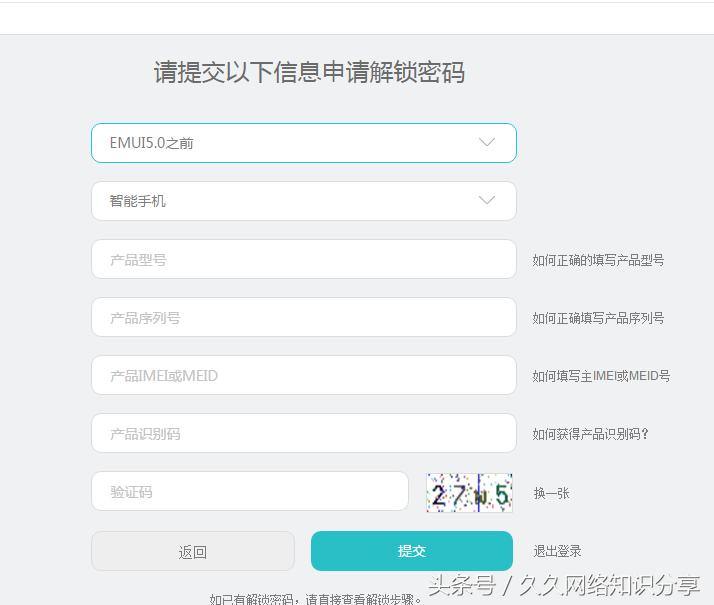Click the 产品型号 input field

pos(304,259)
